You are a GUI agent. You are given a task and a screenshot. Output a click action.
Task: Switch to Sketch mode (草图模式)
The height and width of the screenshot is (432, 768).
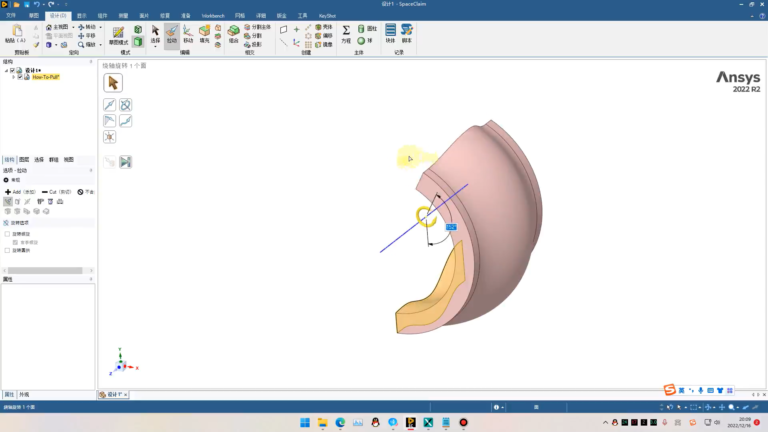(118, 35)
